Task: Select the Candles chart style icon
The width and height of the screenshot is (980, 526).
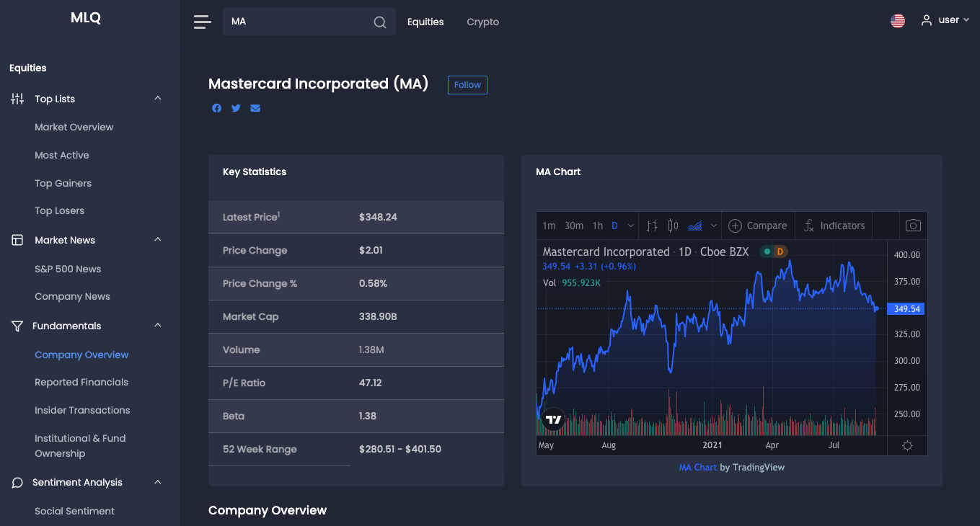Action: point(673,226)
